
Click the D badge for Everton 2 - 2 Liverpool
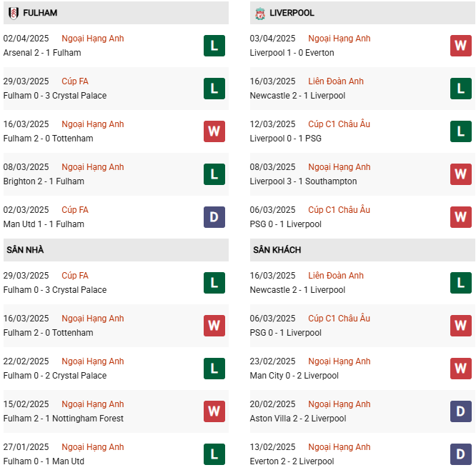tap(461, 454)
